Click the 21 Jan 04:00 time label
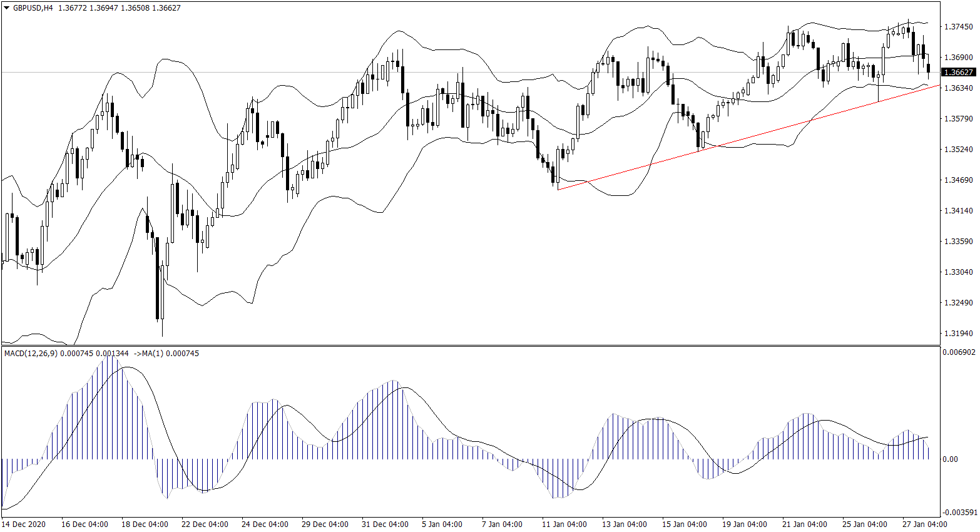The height and width of the screenshot is (532, 980). point(804,524)
